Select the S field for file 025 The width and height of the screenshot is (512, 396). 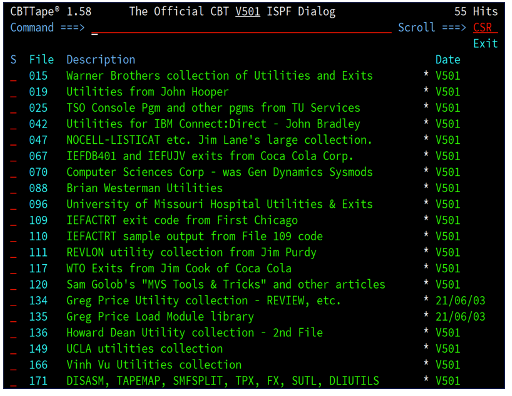(x=13, y=108)
